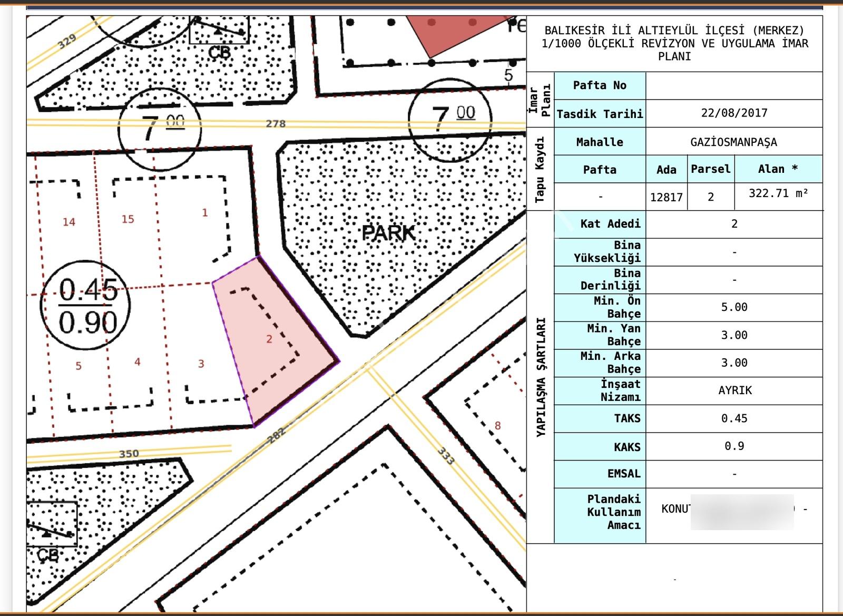Click the TAKS value 0.45 cell
Image resolution: width=843 pixels, height=616 pixels.
[734, 418]
